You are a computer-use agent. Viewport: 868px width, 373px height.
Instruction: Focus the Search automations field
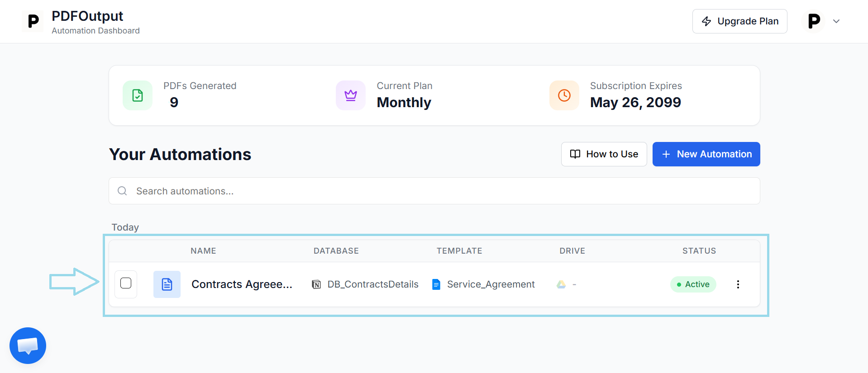(x=434, y=191)
